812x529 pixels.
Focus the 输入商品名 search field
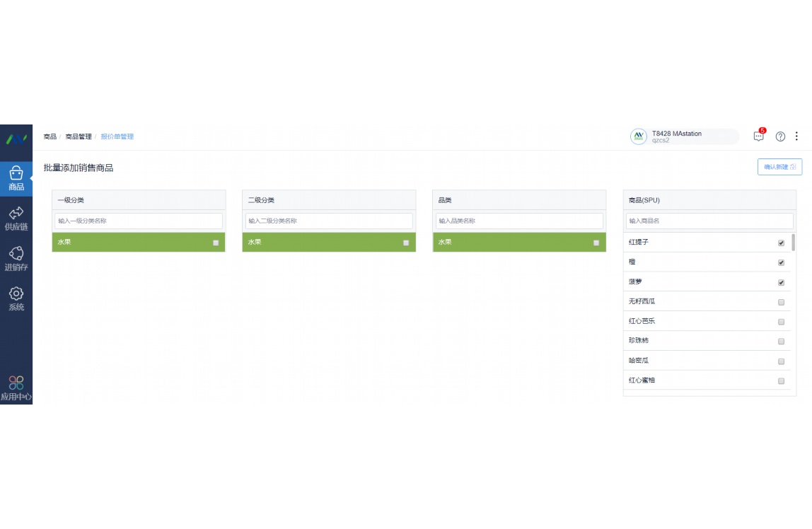(x=709, y=221)
